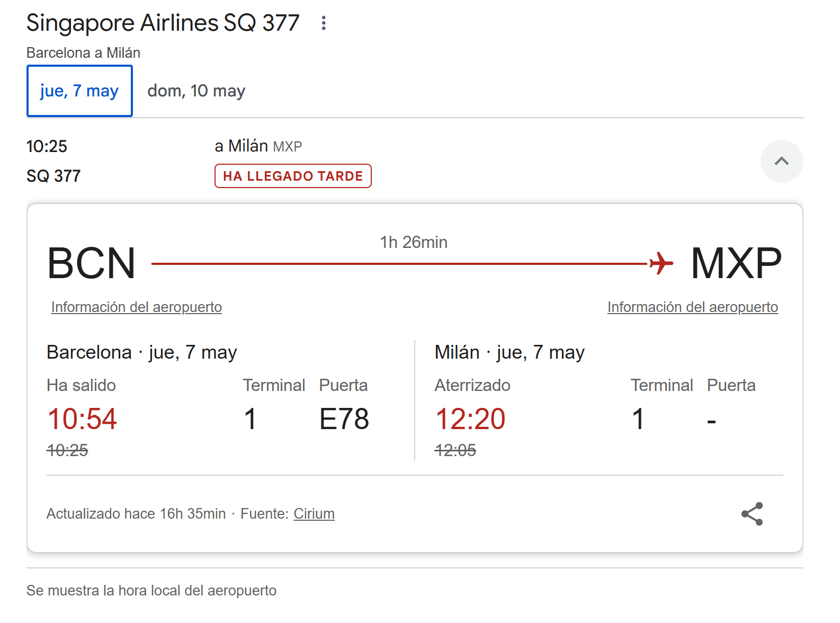Click the a Milán MXP destination text
The height and width of the screenshot is (623, 840).
(258, 146)
